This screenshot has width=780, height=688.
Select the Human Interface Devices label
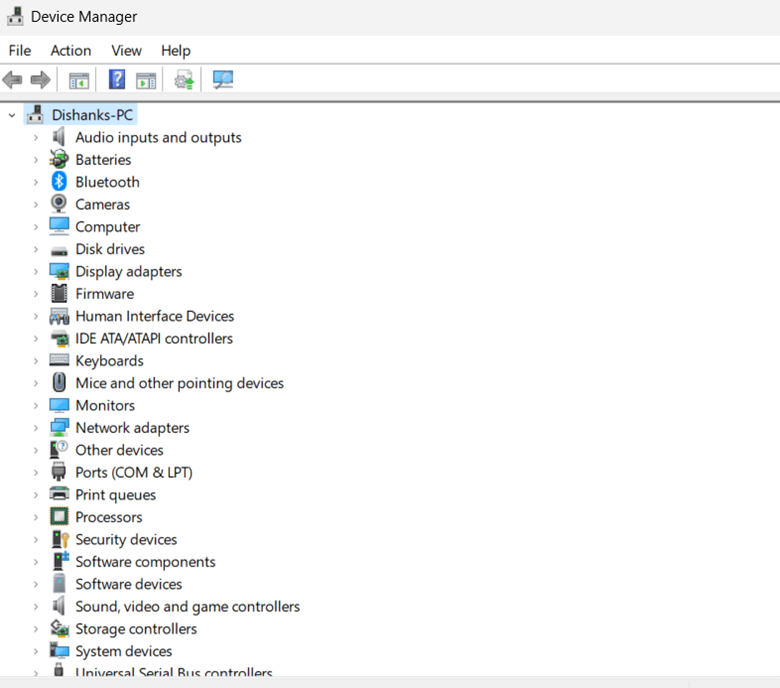pyautogui.click(x=155, y=316)
